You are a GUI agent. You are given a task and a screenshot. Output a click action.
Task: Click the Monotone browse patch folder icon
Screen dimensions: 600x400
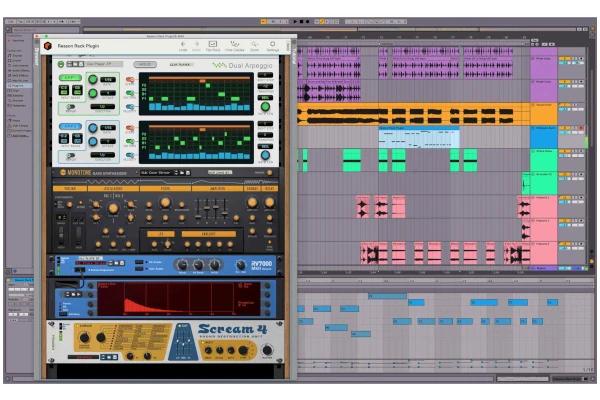pyautogui.click(x=182, y=173)
